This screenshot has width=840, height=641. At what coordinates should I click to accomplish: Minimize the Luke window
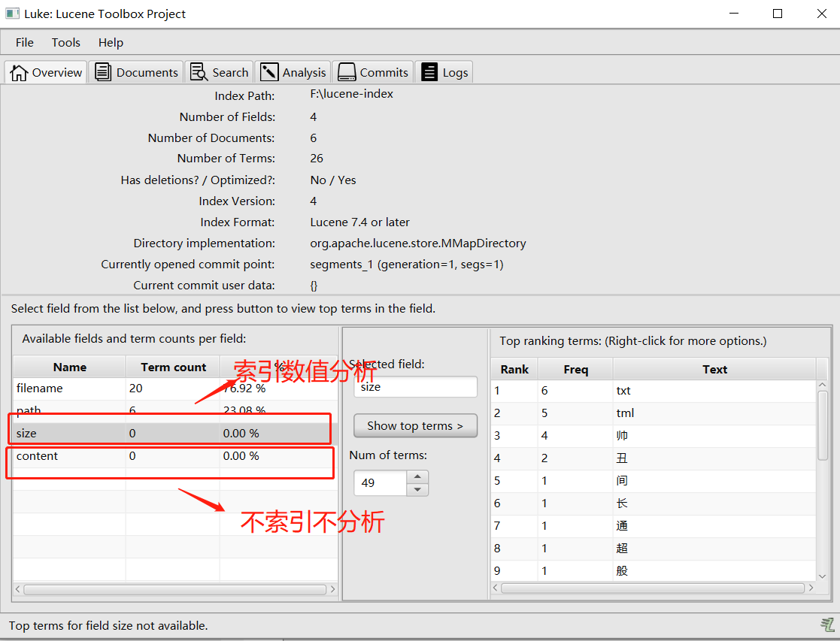[x=734, y=14]
